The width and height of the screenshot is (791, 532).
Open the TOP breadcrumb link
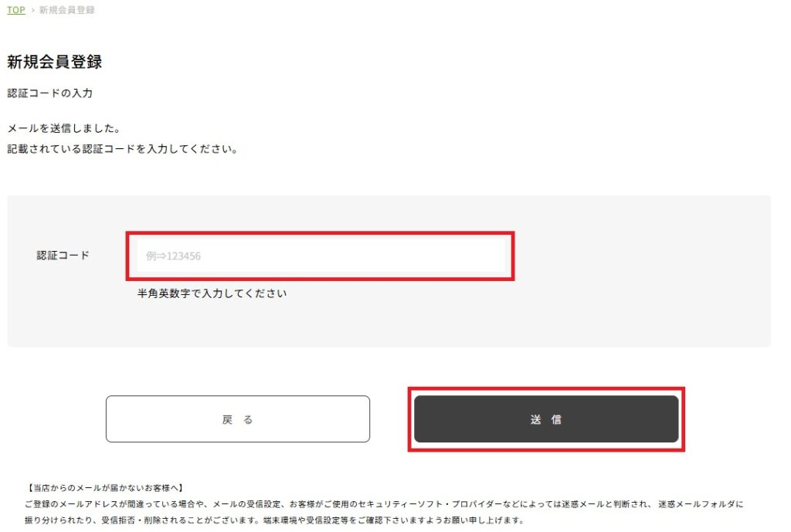pyautogui.click(x=15, y=10)
